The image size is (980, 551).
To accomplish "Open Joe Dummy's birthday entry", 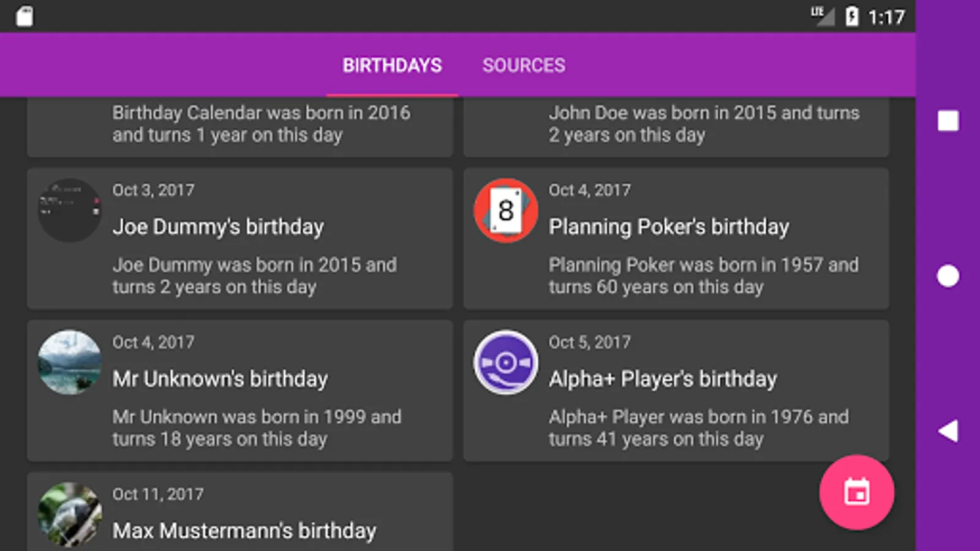I will click(218, 227).
